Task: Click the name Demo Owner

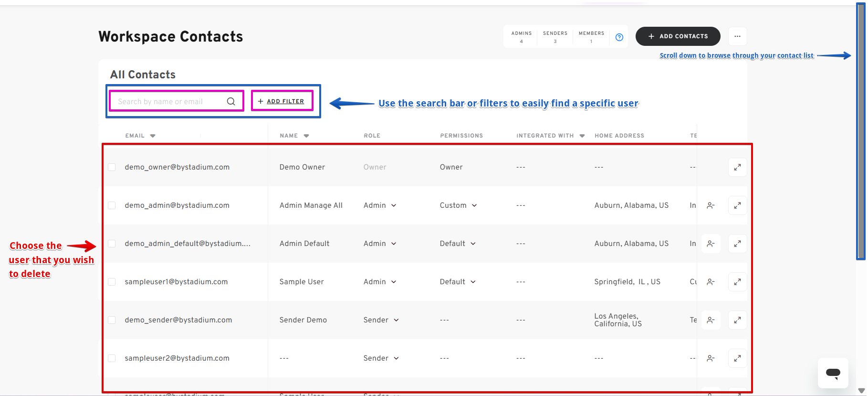Action: 302,167
